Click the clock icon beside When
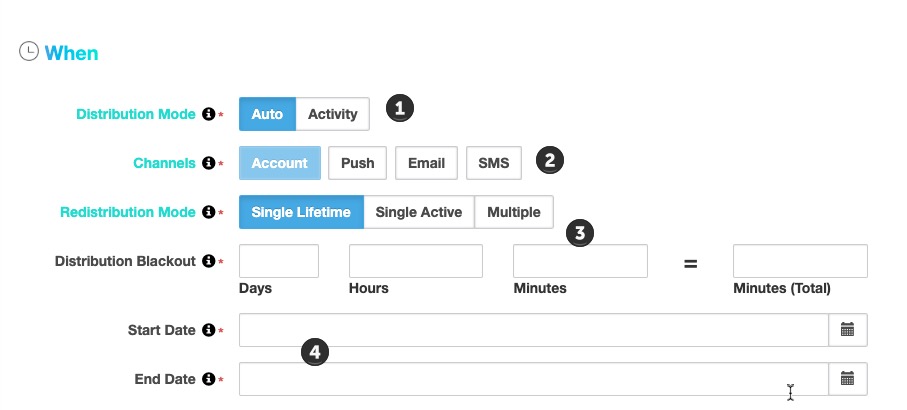The image size is (907, 410). coord(29,51)
